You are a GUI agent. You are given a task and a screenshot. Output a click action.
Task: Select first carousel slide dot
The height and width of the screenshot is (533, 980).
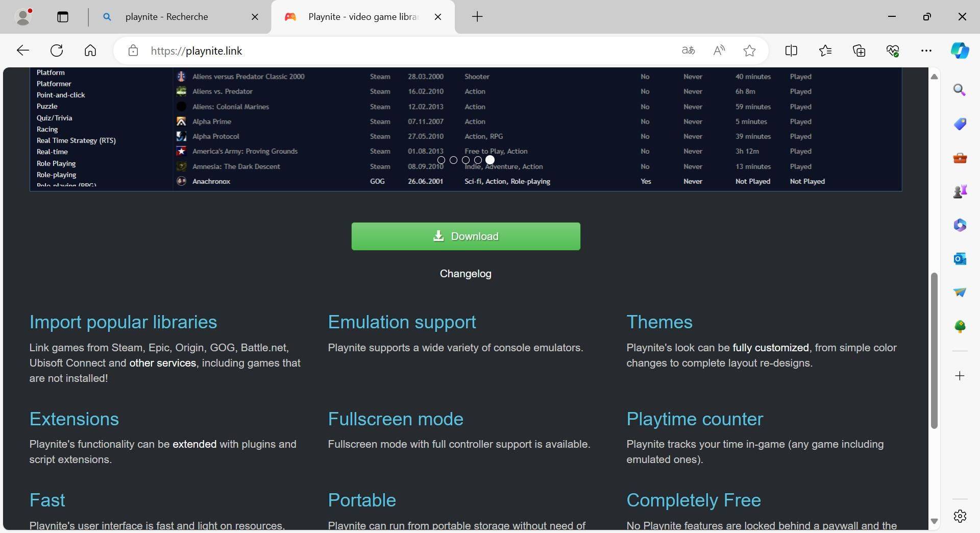(x=442, y=160)
